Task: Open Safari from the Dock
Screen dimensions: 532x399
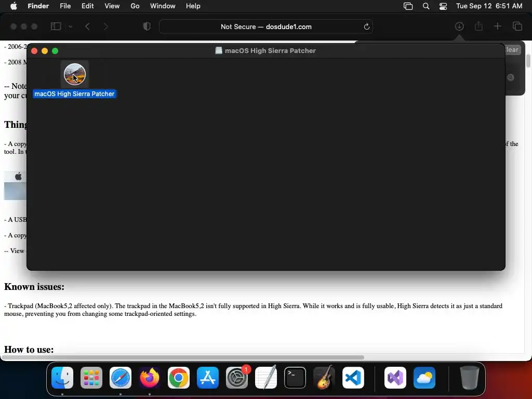Action: pyautogui.click(x=121, y=378)
